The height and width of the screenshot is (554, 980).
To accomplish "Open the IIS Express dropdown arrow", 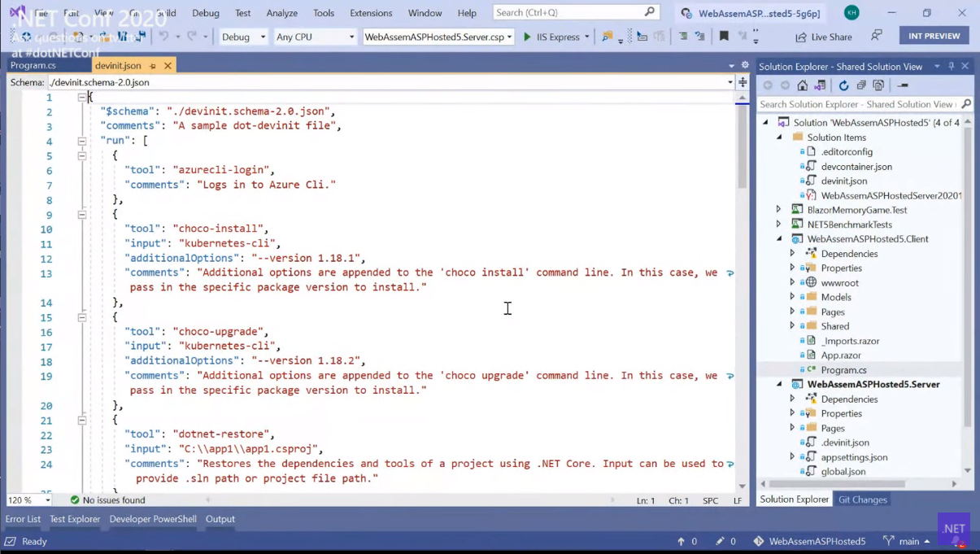I will 586,37.
